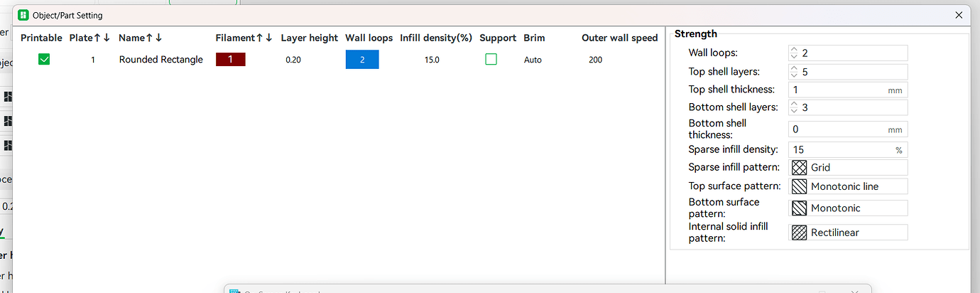Open the Internal solid infill pattern dropdown
Screen dimensions: 980x293
(848, 233)
